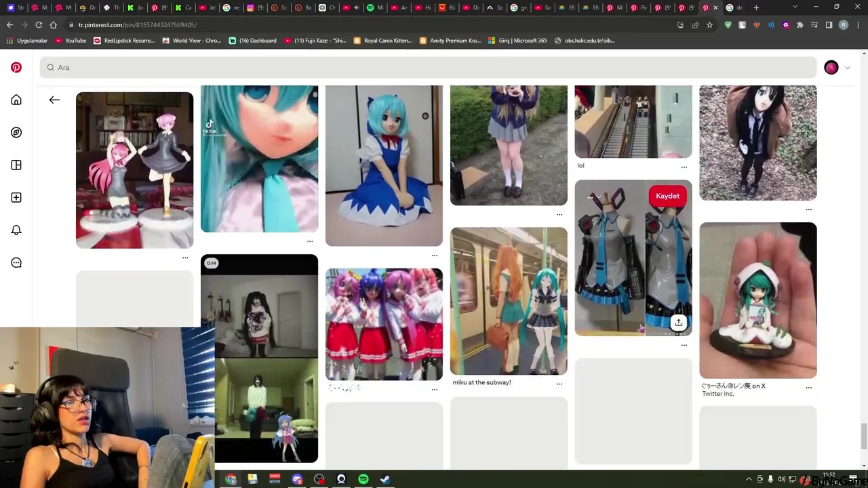868x488 pixels.
Task: Open a new browser tab with plus
Action: coord(756,7)
